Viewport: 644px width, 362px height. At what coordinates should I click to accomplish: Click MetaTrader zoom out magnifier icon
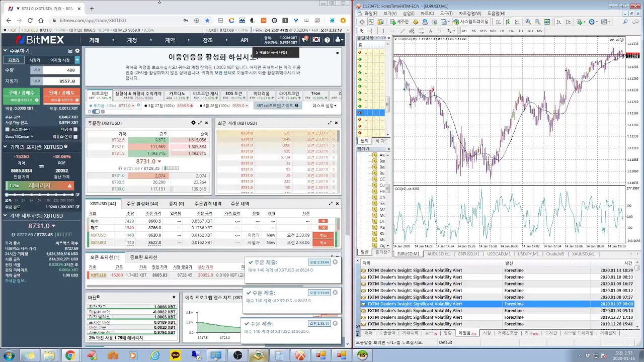(537, 22)
